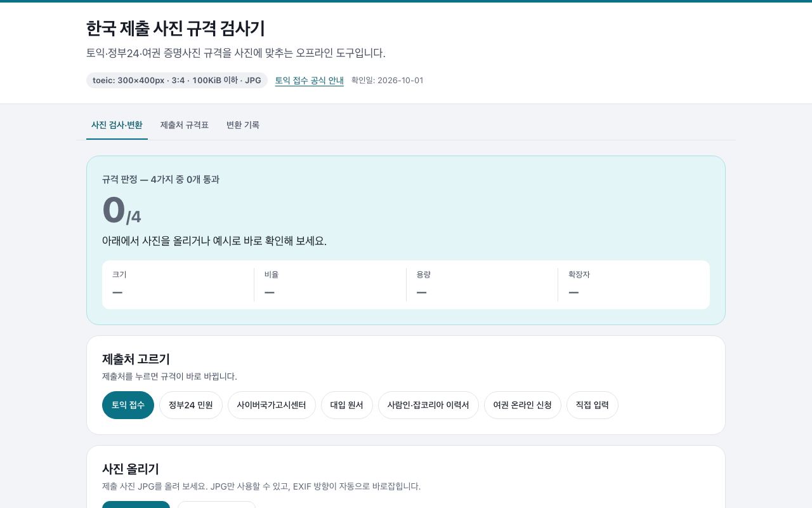Open the 토익 접수 공식 안내 link
This screenshot has width=812, height=508.
click(309, 81)
